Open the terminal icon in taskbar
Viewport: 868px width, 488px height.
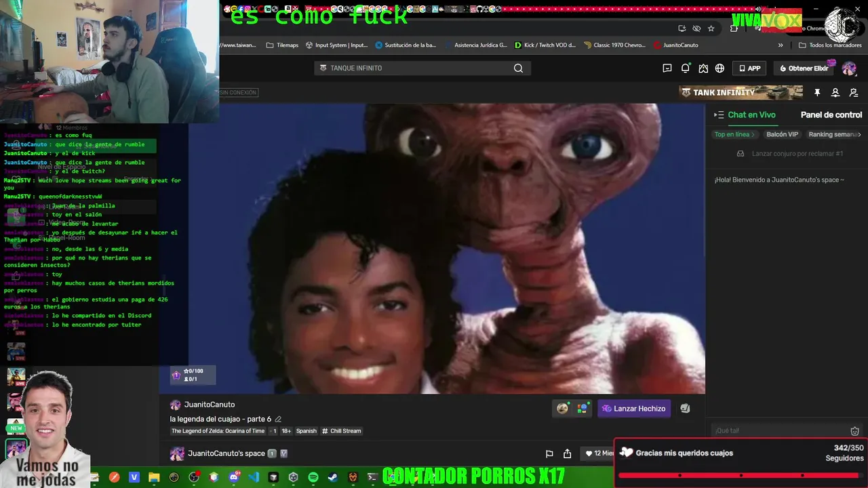(372, 477)
